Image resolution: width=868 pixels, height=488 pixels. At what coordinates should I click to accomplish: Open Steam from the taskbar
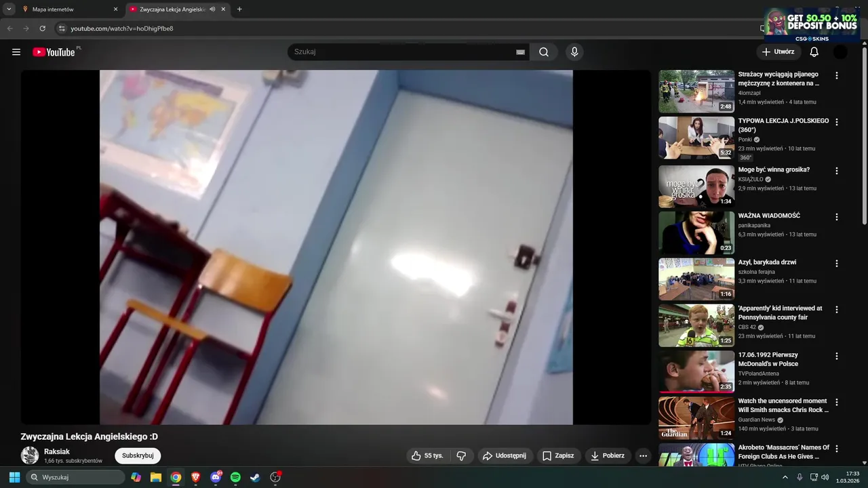pos(255,477)
